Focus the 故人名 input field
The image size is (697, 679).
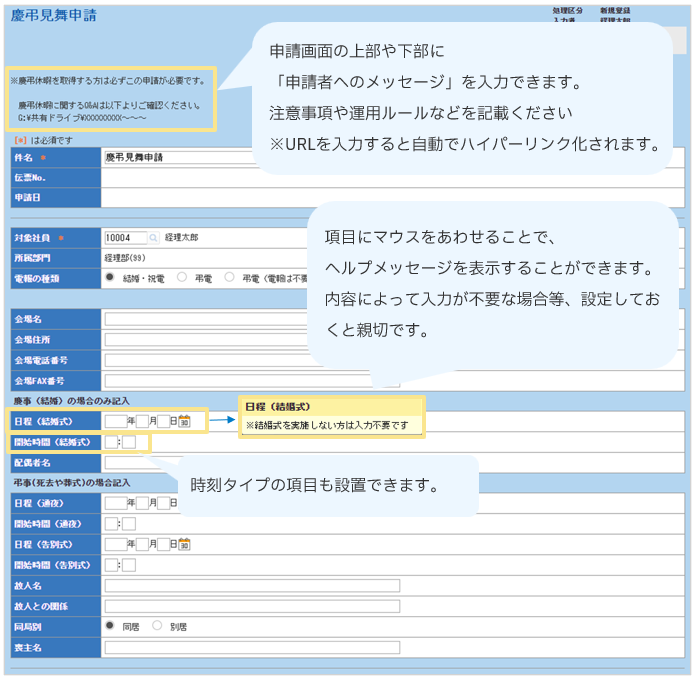point(250,585)
